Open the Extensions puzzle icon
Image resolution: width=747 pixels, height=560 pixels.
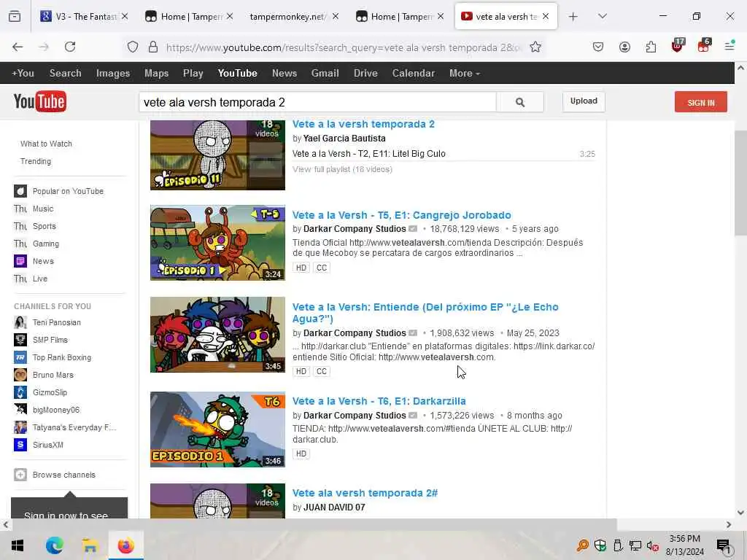coord(651,47)
